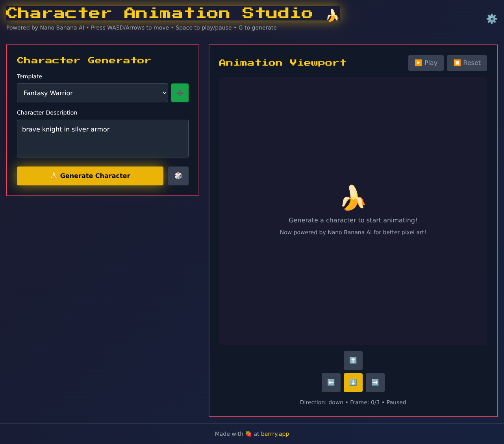Switch focus to the Animation Viewport panel

click(x=282, y=62)
